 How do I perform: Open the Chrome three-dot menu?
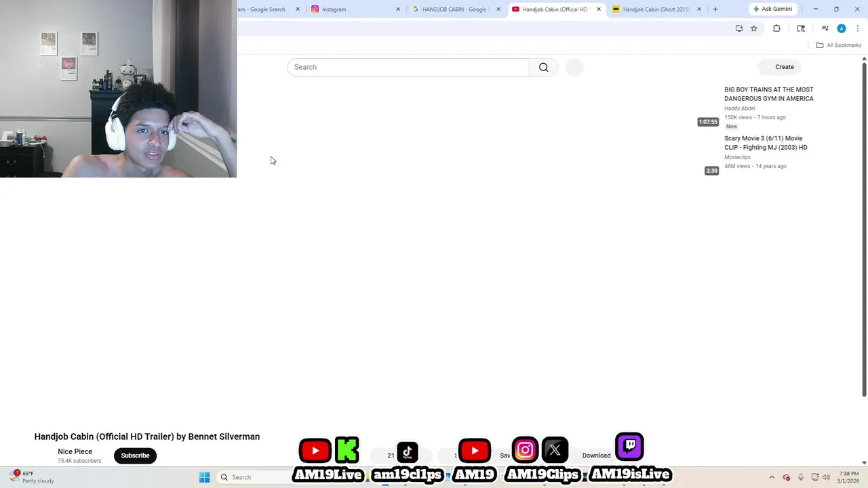(858, 28)
